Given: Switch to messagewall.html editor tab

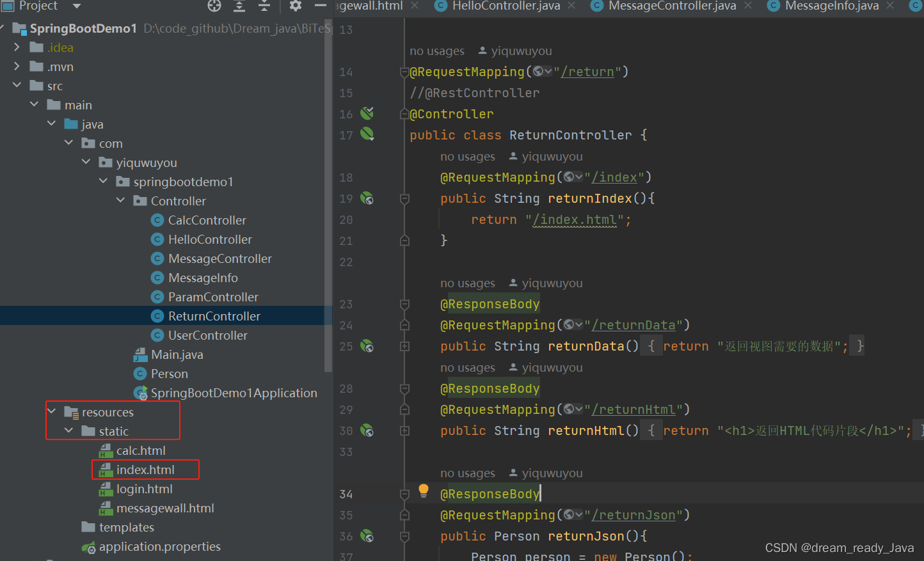Looking at the screenshot, I should [x=369, y=6].
